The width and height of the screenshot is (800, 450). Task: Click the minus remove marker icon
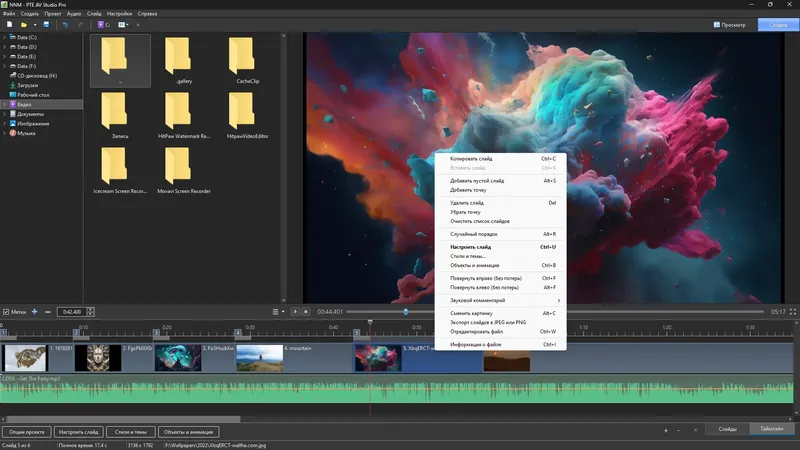pos(48,312)
